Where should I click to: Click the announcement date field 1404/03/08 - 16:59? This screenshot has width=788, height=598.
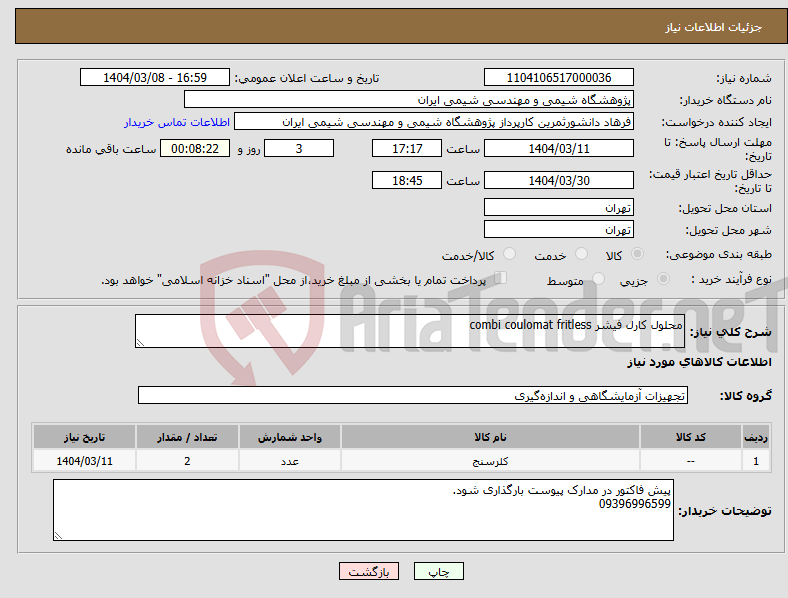[155, 77]
